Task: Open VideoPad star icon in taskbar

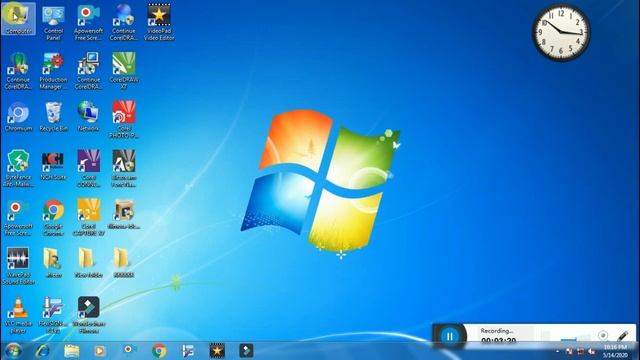Action: coord(217,351)
